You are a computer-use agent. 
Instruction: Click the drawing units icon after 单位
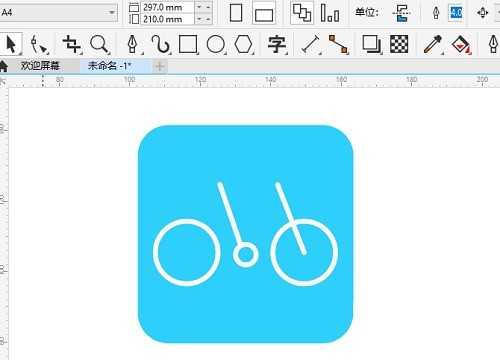[401, 13]
